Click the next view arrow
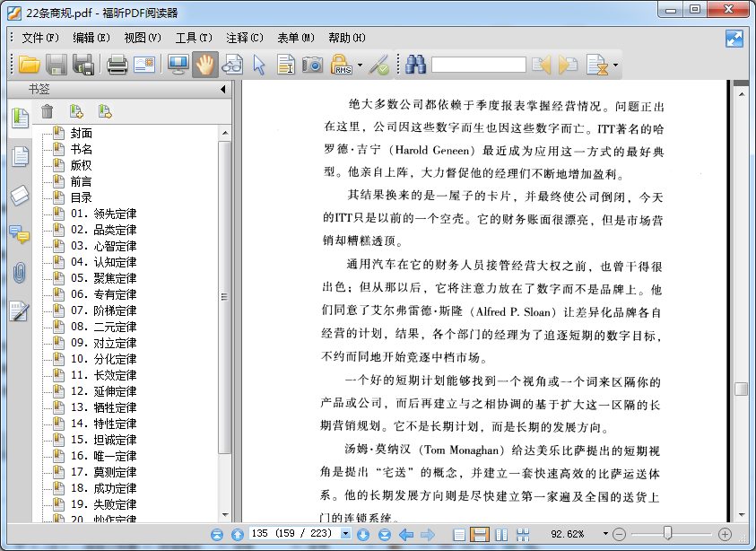The image size is (756, 551). pyautogui.click(x=428, y=534)
